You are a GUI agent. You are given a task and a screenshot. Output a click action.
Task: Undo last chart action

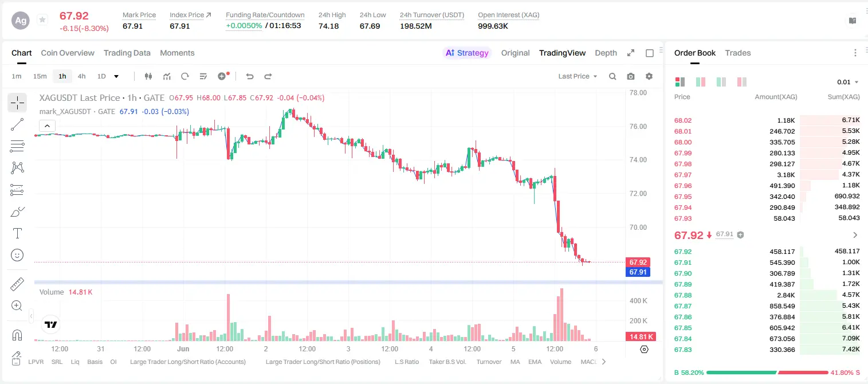point(249,76)
